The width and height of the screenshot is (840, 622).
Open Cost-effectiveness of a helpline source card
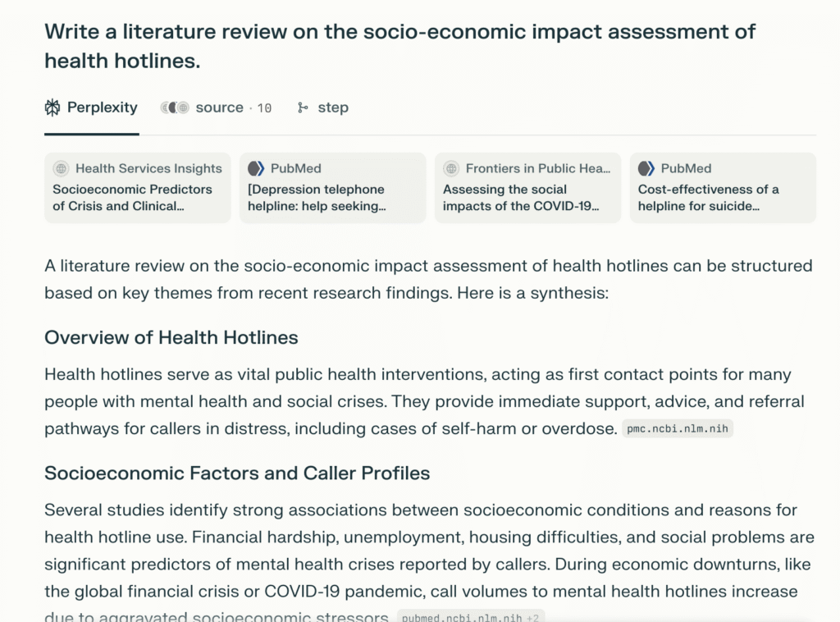tap(723, 197)
